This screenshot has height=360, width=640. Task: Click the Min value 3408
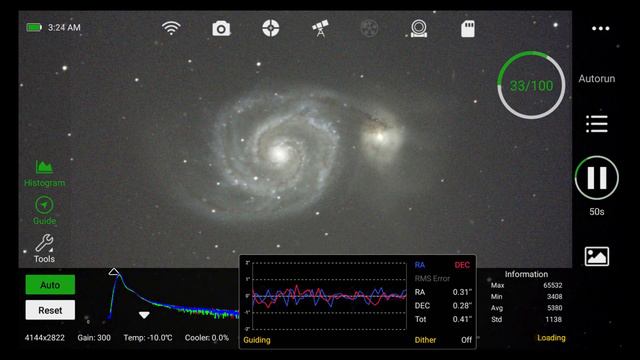pos(554,297)
